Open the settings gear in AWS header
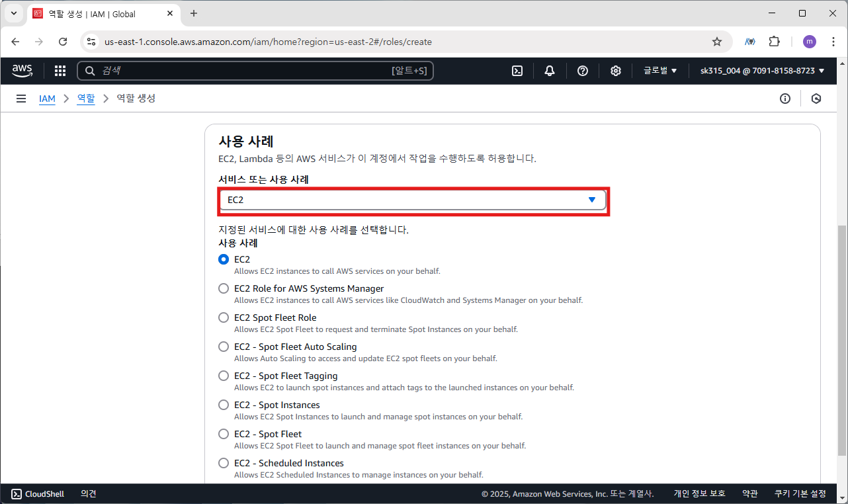This screenshot has width=848, height=504. pyautogui.click(x=616, y=71)
